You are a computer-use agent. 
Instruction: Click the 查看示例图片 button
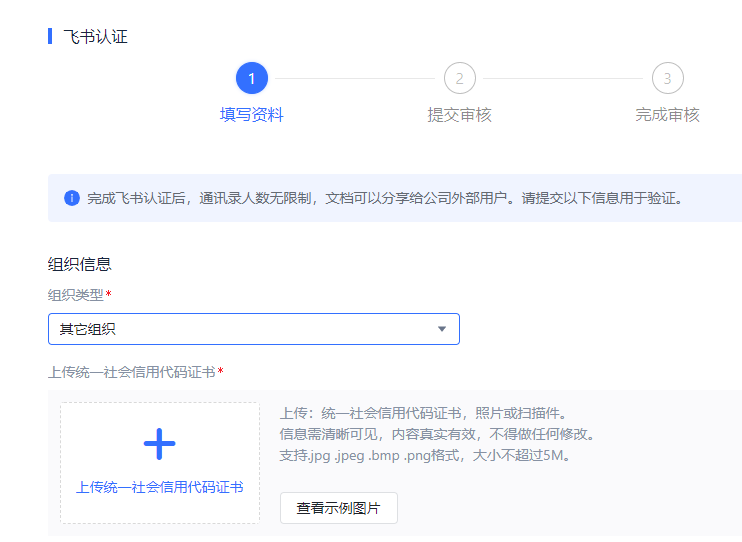pyautogui.click(x=339, y=508)
